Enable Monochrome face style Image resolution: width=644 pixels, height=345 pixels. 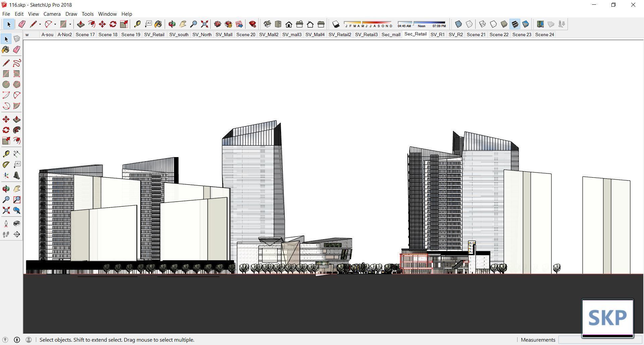pyautogui.click(x=526, y=24)
